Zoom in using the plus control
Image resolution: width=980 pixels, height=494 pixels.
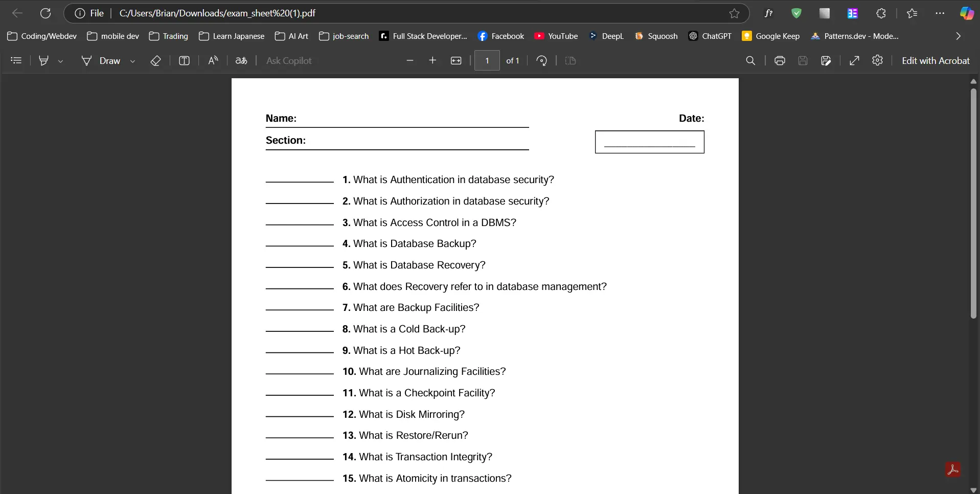point(433,61)
